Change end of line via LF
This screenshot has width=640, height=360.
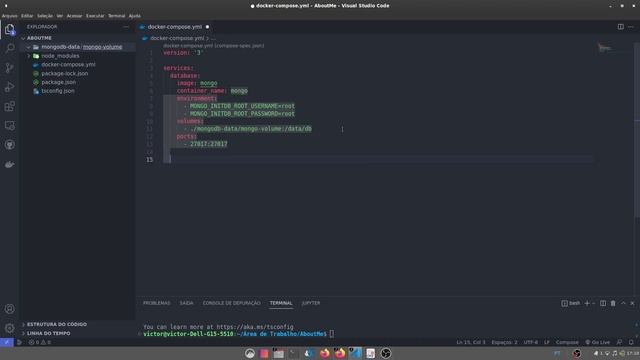[547, 342]
